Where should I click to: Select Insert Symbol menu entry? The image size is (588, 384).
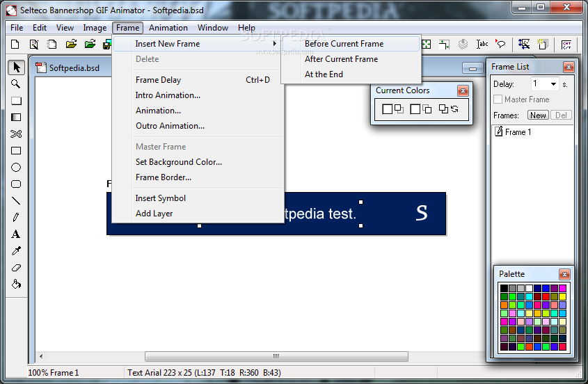(198, 198)
